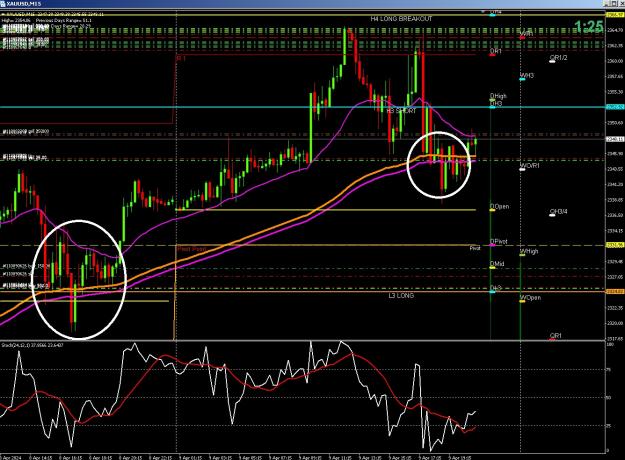
Task: Click the Previous Days Range 51.1 text
Action: [64, 20]
